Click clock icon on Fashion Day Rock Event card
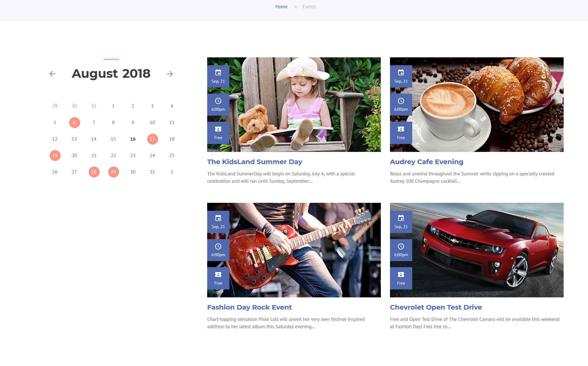This screenshot has width=588, height=366. pyautogui.click(x=218, y=246)
